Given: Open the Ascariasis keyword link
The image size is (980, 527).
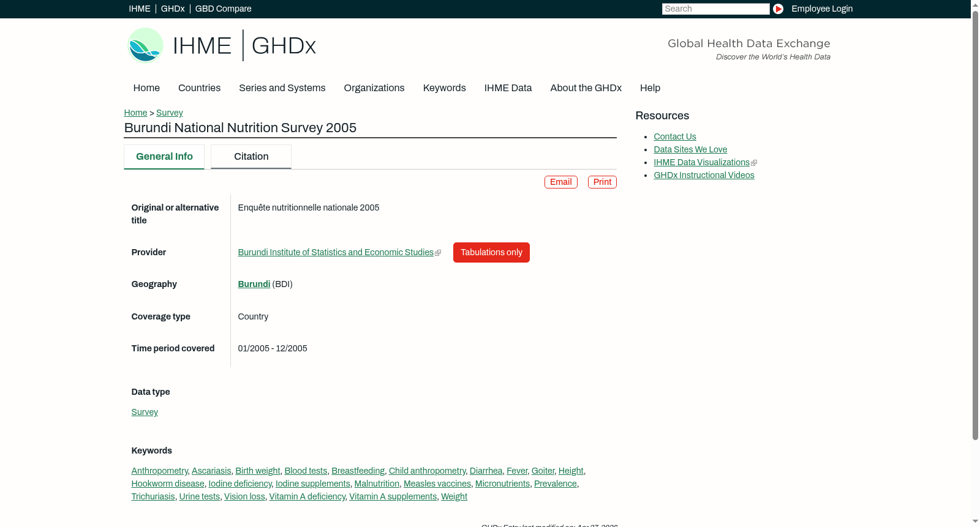Looking at the screenshot, I should (x=211, y=471).
